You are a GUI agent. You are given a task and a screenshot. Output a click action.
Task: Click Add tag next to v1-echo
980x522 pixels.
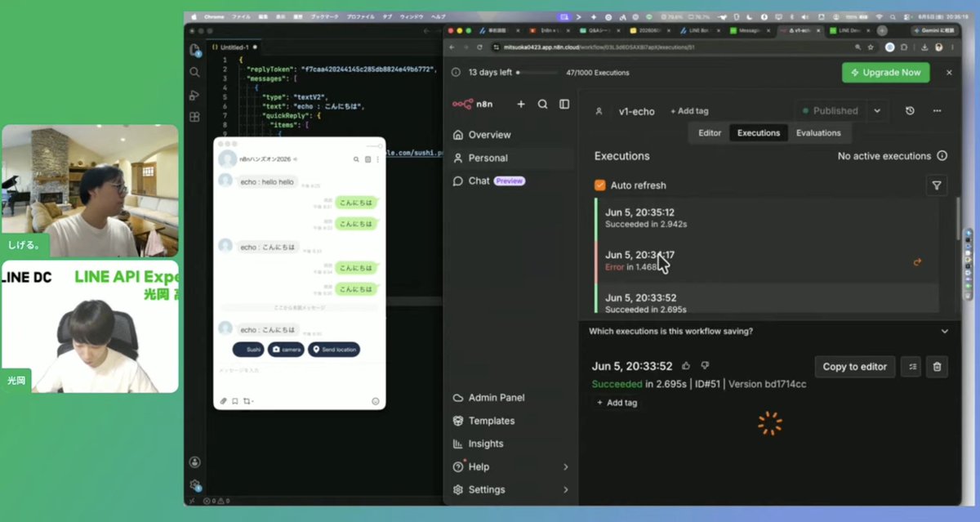coord(689,111)
